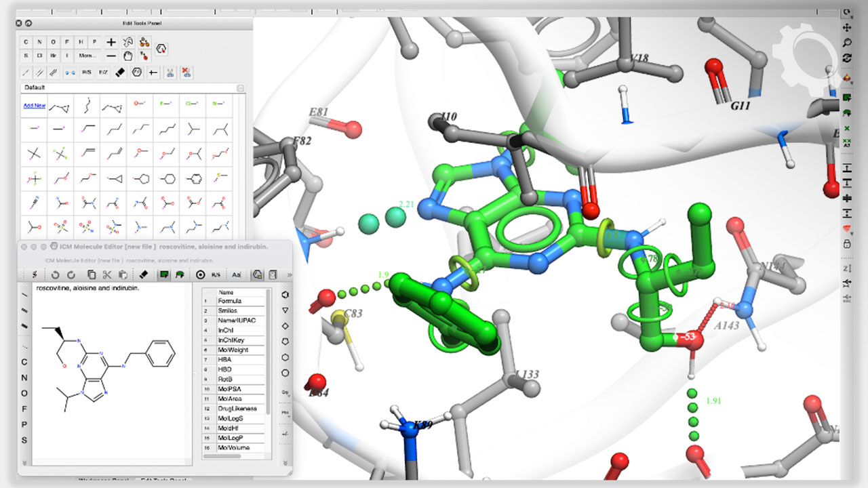Click the zoom magnifier in right toolbar
Viewport: 868px width, 488px height.
click(847, 43)
